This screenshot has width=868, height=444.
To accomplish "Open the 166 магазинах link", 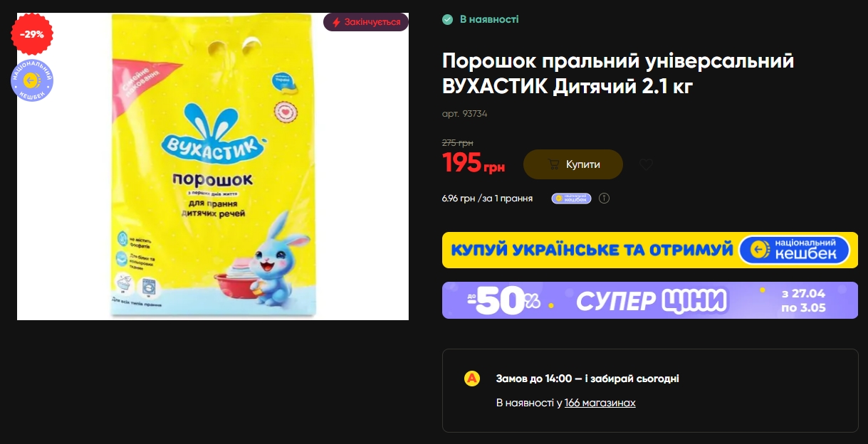I will click(x=600, y=403).
